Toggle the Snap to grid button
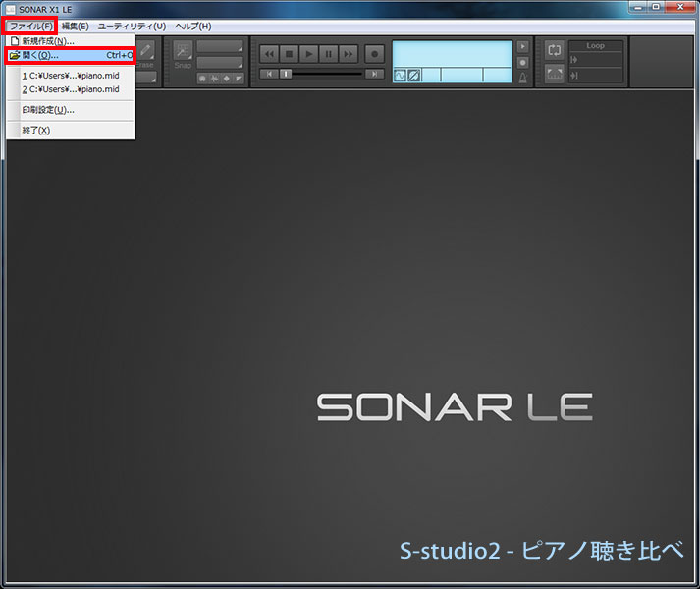The height and width of the screenshot is (589, 700). click(183, 53)
